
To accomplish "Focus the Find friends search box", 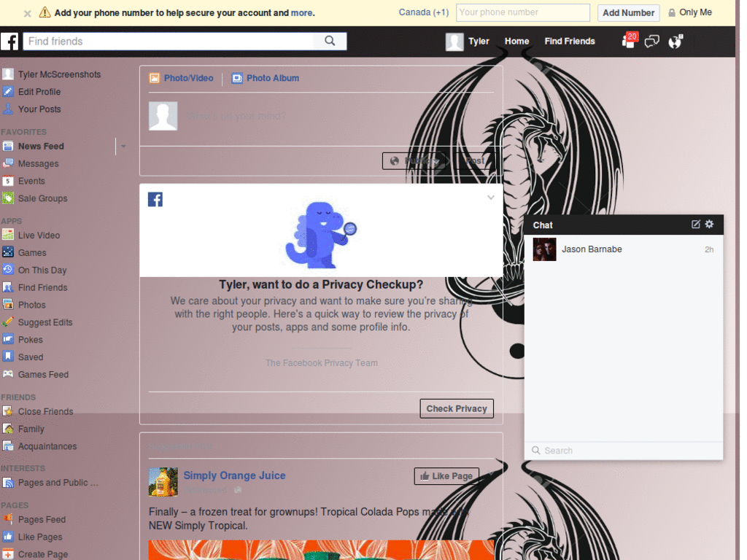I will point(169,41).
